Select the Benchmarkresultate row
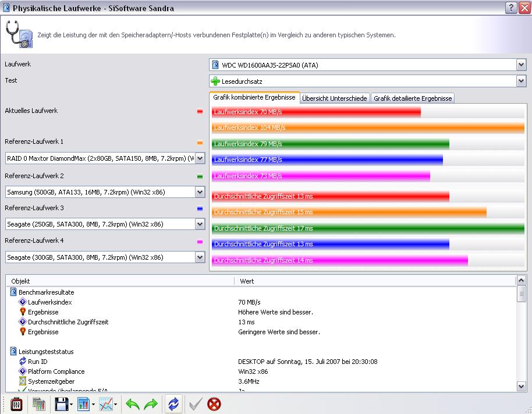Viewport: 532px width, 414px height. point(261,292)
